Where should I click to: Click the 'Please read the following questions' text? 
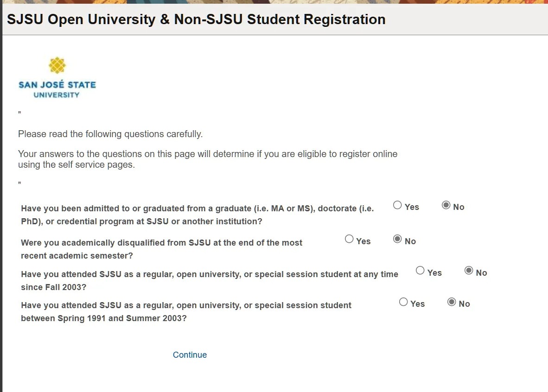[110, 134]
